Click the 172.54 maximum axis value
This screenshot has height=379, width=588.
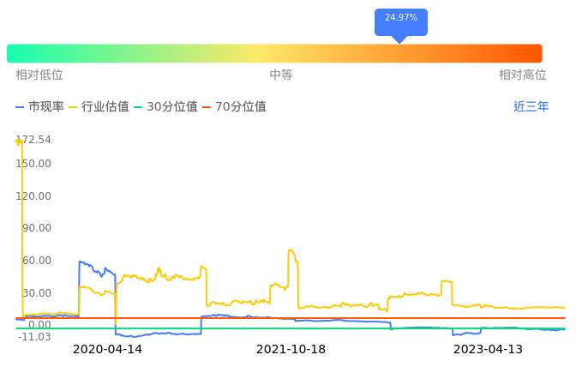(33, 140)
